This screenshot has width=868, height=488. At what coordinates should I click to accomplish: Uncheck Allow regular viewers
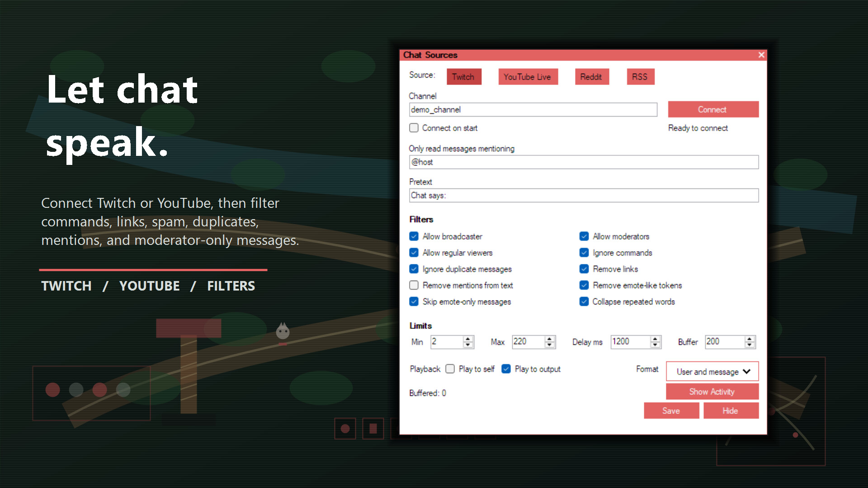(x=414, y=253)
